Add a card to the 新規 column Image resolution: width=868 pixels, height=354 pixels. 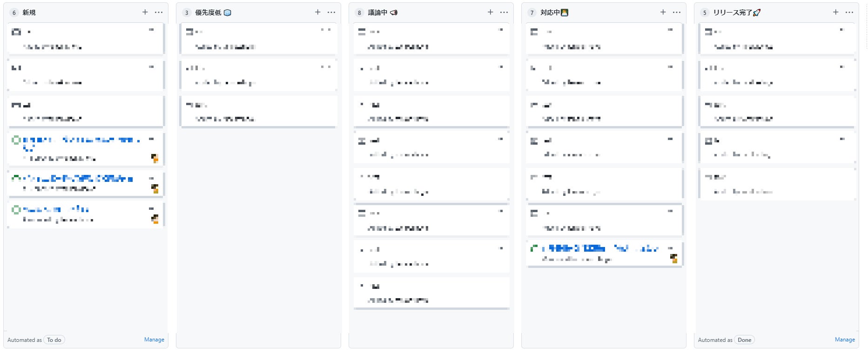145,12
